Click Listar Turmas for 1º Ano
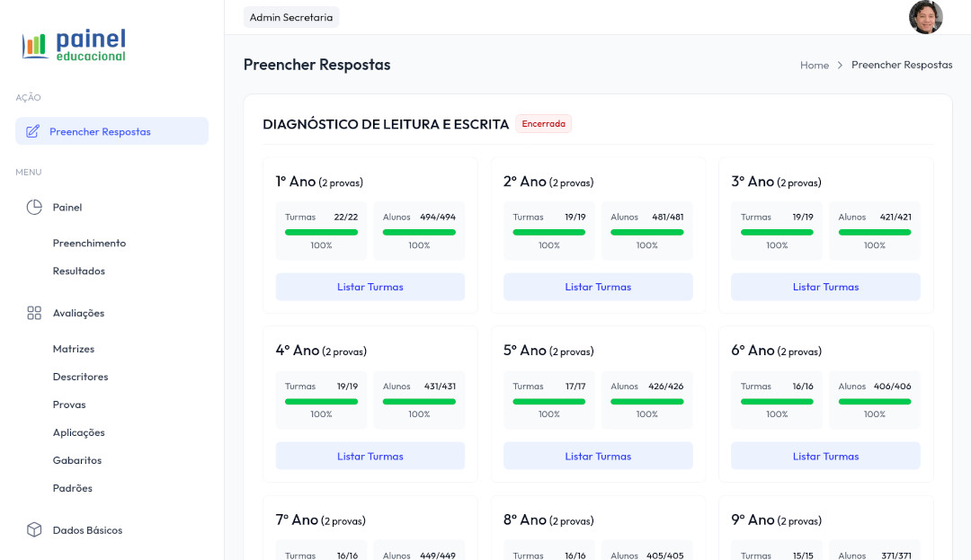 tap(370, 287)
